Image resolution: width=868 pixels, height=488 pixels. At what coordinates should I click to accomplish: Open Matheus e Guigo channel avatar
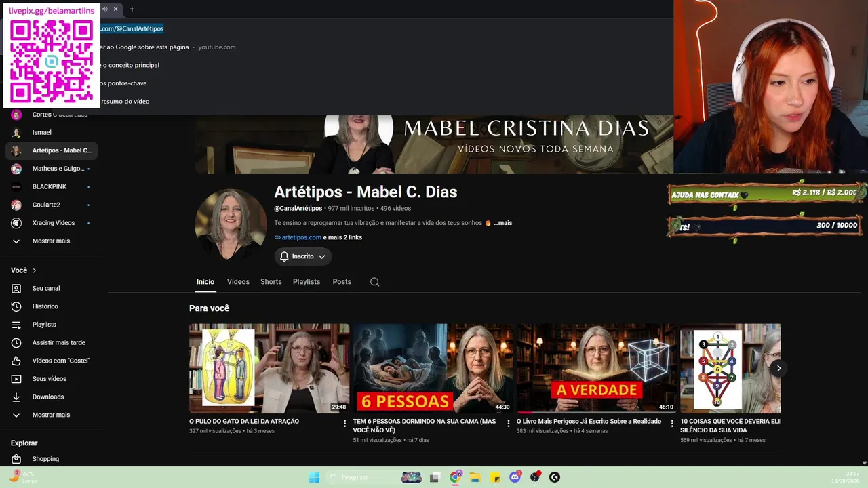point(16,169)
